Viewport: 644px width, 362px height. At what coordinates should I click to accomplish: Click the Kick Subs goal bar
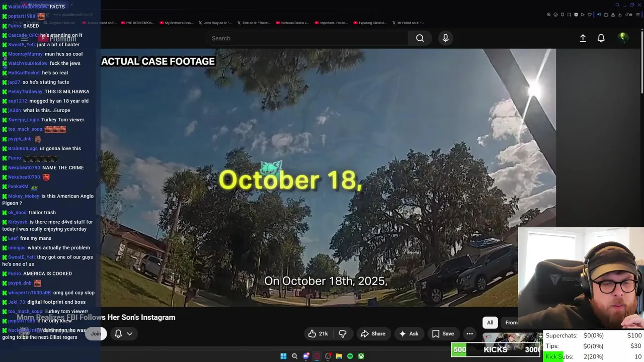tap(594, 356)
